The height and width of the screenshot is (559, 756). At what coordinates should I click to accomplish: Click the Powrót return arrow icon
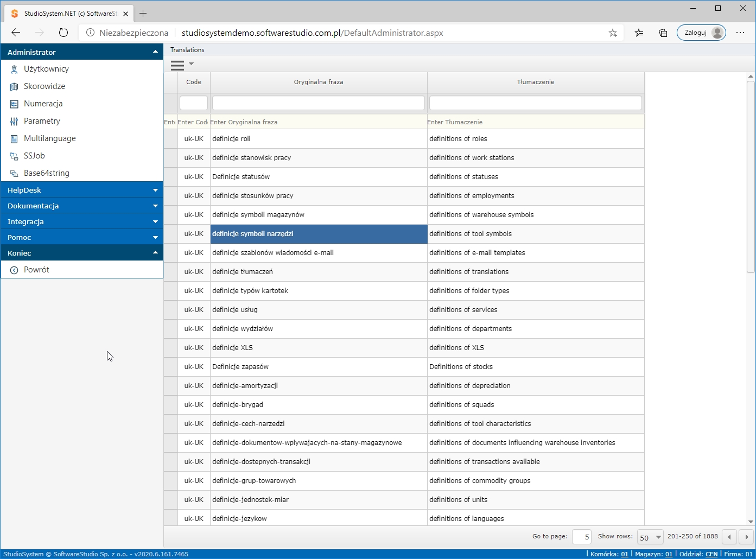(14, 270)
